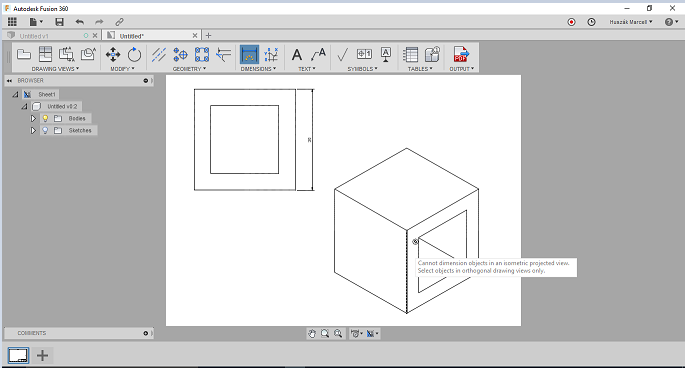
Task: Open the BROWSER panel options dot
Action: (x=145, y=81)
